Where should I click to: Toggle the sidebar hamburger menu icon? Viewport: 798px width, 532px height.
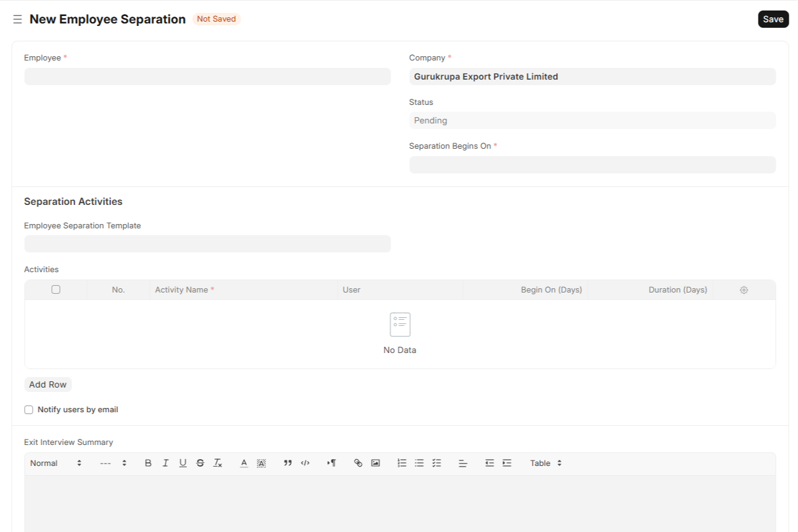point(17,19)
